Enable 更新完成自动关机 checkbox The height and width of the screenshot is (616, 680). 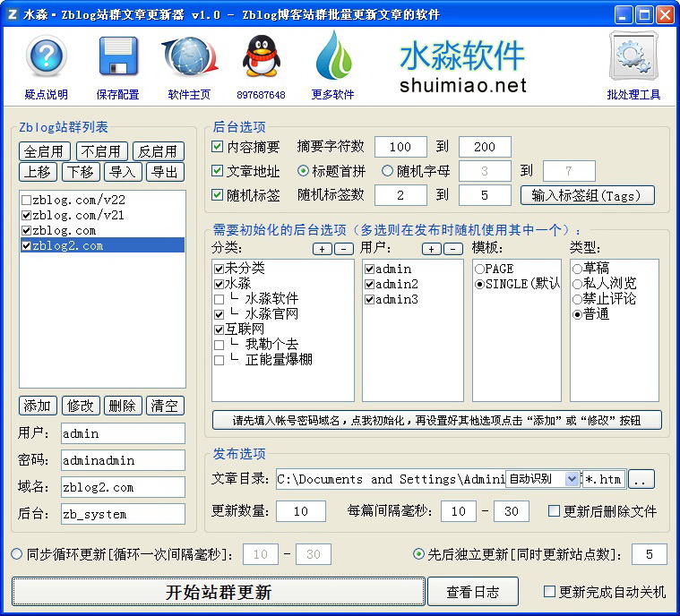click(549, 591)
